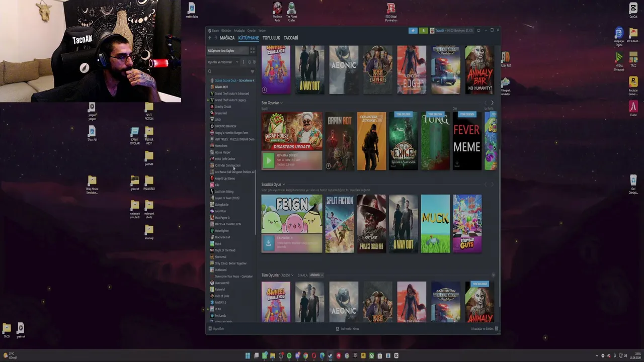Click the library search magnifier icon
644x362 pixels.
click(x=210, y=71)
